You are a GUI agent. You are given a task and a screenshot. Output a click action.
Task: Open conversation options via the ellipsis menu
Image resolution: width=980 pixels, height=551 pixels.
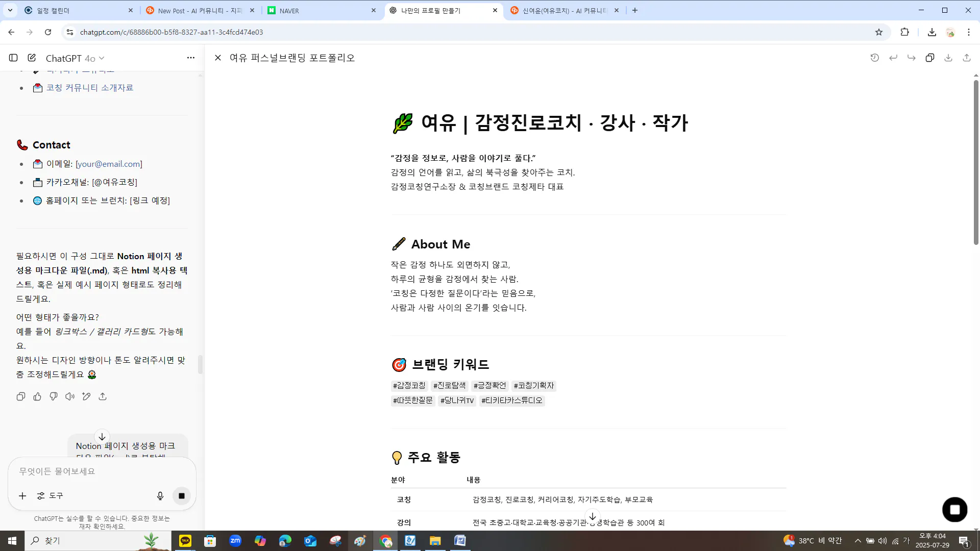(190, 58)
